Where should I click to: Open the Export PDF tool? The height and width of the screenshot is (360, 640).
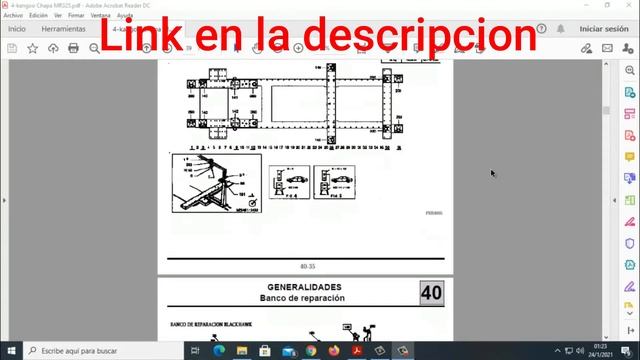point(630,92)
